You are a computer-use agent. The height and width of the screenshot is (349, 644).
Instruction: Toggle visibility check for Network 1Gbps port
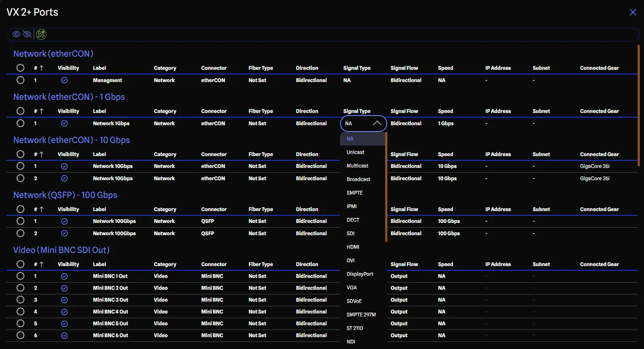pos(64,123)
